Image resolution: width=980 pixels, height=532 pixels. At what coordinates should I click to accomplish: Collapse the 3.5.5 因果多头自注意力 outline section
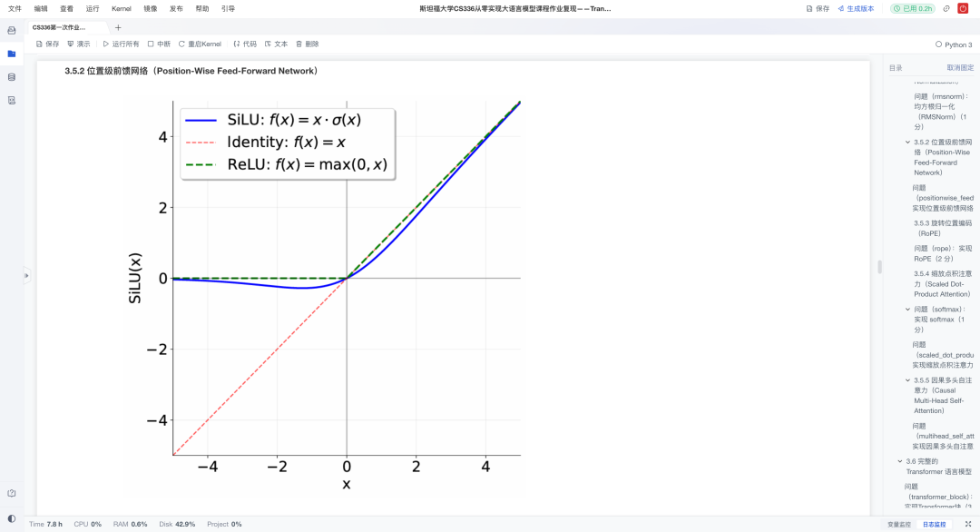point(907,380)
